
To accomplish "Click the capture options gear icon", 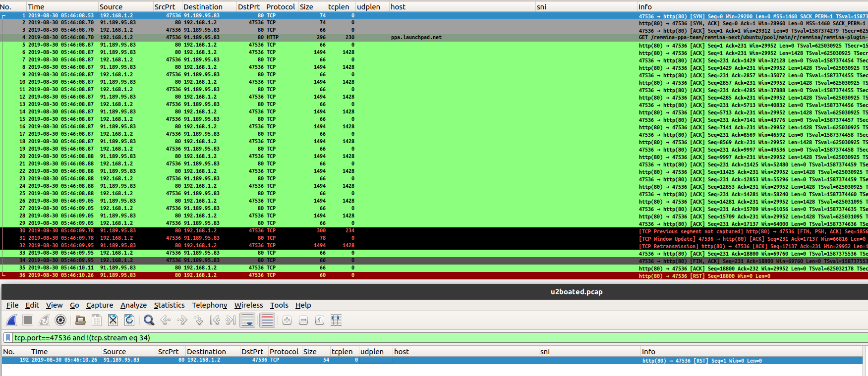I will 60,321.
